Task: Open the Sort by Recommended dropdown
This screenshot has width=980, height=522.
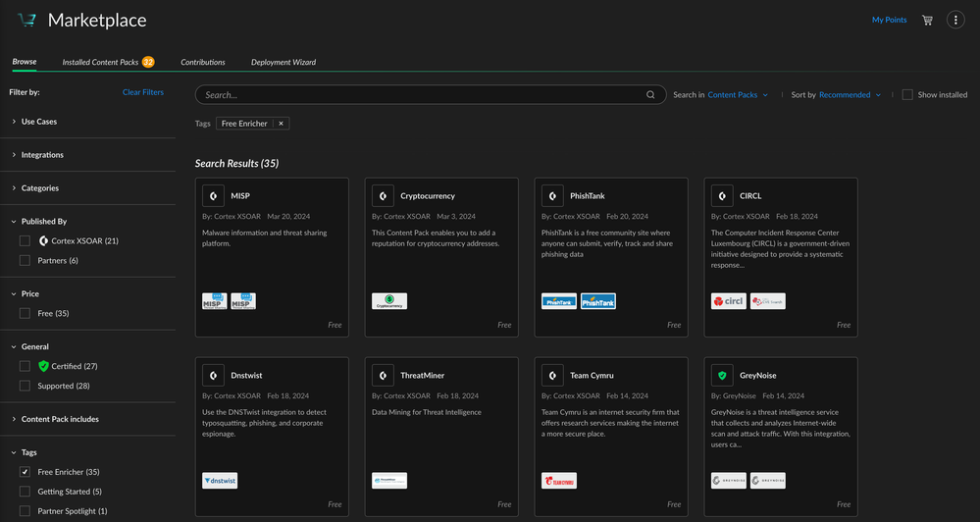Action: pyautogui.click(x=850, y=95)
